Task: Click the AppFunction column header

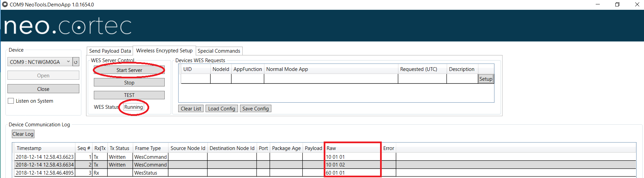Action: (x=248, y=69)
